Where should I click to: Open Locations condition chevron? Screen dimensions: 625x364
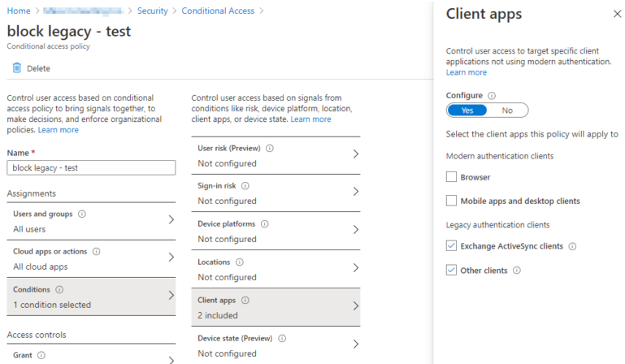[x=356, y=267]
